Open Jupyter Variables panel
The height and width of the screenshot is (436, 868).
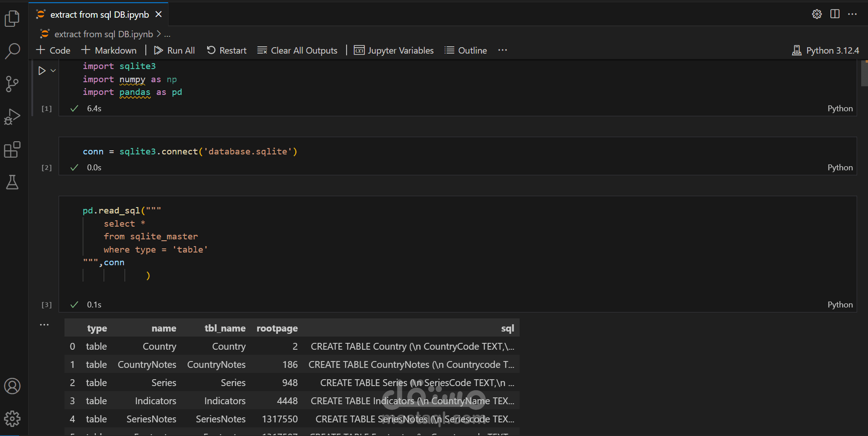pyautogui.click(x=394, y=50)
